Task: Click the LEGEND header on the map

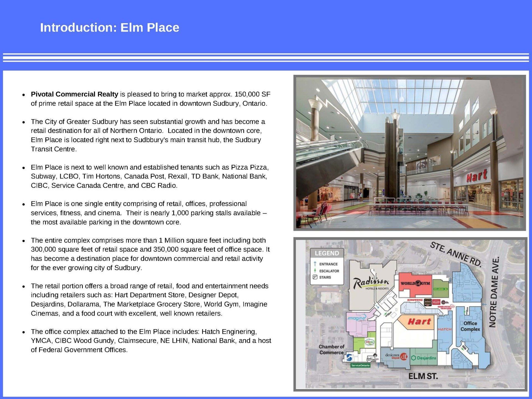Action: click(327, 253)
